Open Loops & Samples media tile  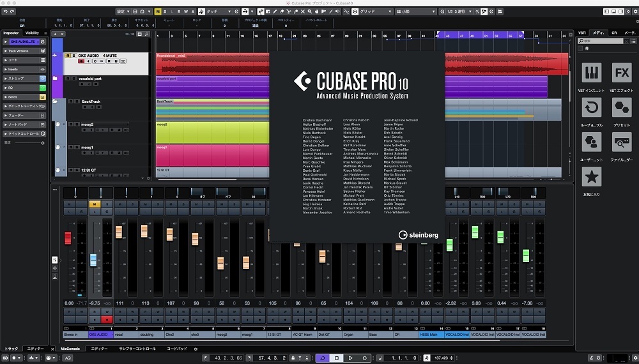591,107
